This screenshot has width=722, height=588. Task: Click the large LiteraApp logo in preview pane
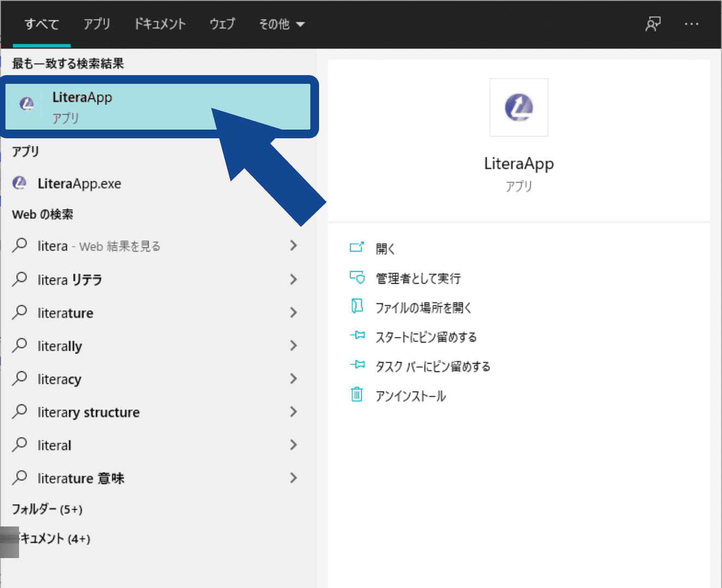[x=519, y=107]
